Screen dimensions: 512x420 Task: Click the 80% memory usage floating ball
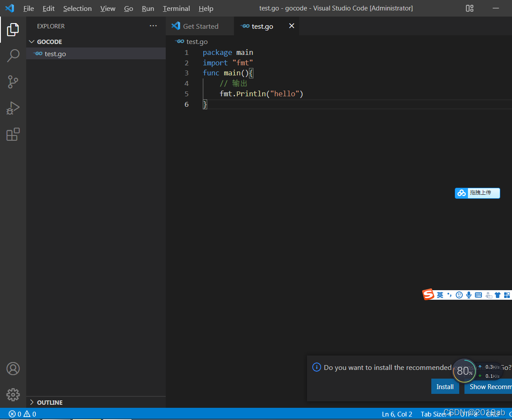(464, 371)
